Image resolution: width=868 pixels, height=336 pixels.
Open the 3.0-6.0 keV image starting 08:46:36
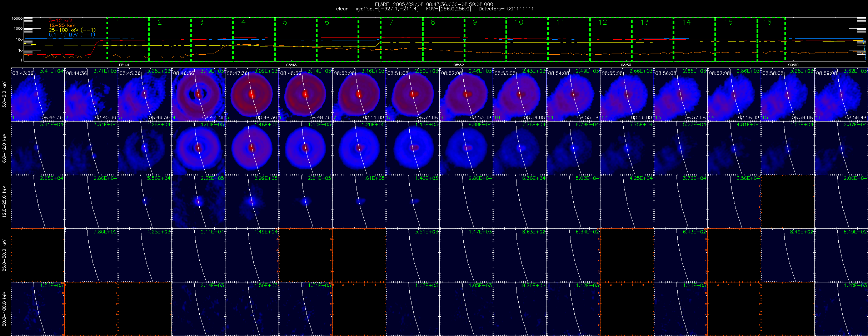pyautogui.click(x=198, y=94)
